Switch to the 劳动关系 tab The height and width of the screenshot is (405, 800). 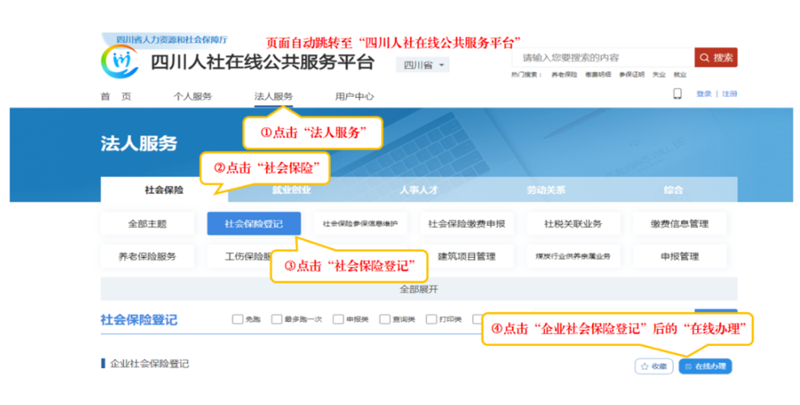[x=546, y=190]
